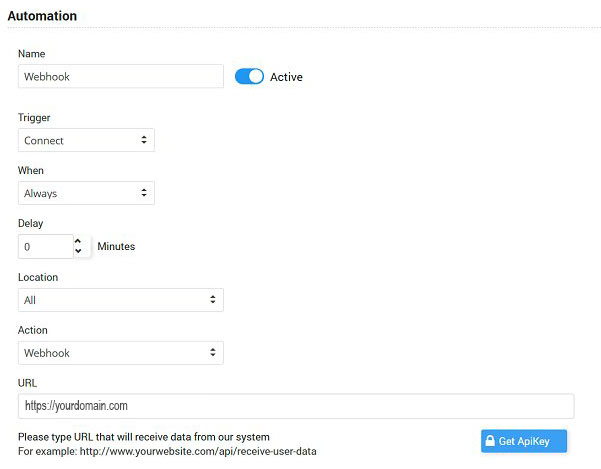Increase Delay with the up arrow
Screen dimensions: 601x469
click(x=78, y=241)
